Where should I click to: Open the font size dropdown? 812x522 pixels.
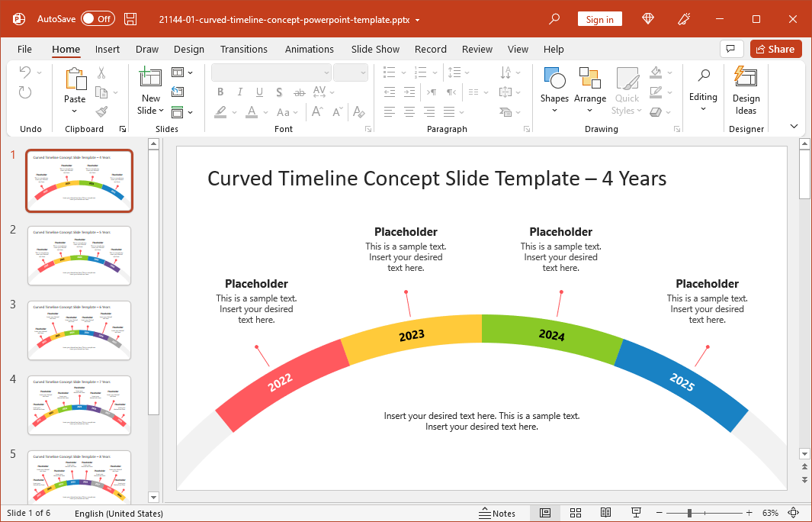click(362, 72)
